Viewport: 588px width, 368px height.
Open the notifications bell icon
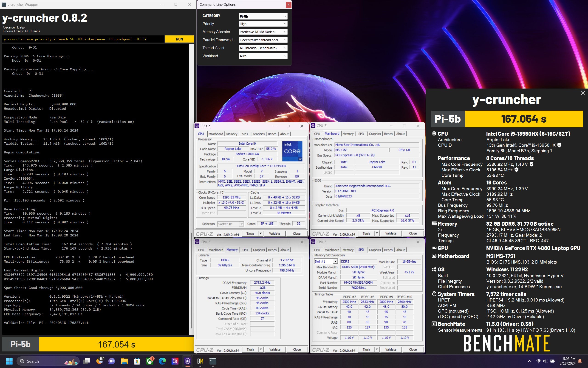580,361
